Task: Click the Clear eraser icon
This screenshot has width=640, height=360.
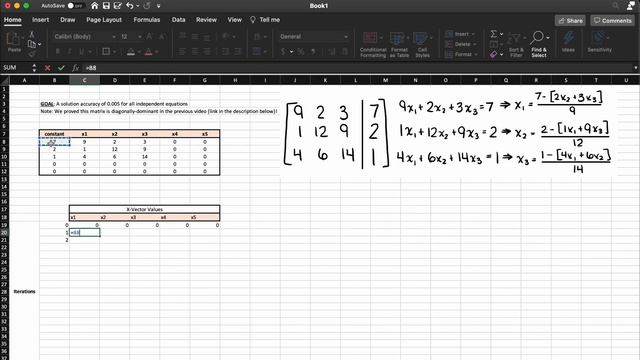Action: (x=493, y=54)
